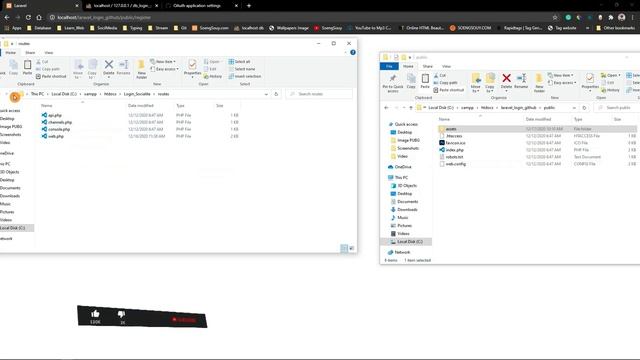640x360 pixels.
Task: Open Copy to dropdown in public window
Action: pyautogui.click(x=489, y=83)
